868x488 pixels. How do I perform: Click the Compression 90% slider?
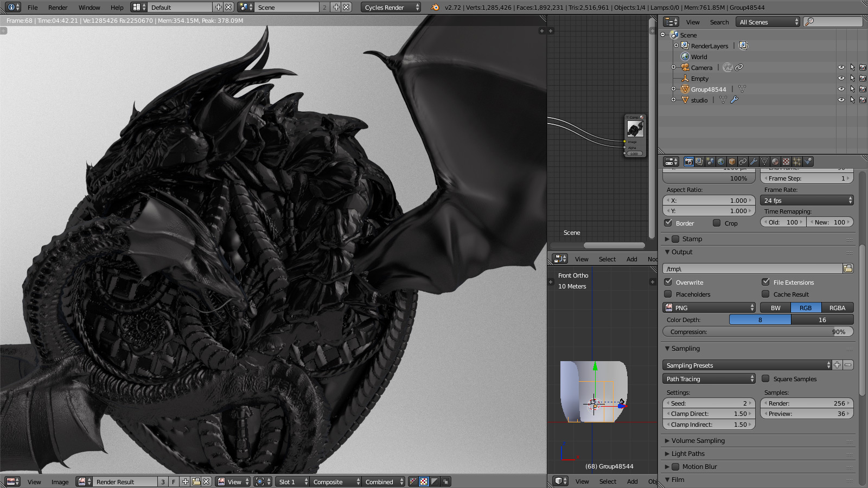[x=758, y=332]
